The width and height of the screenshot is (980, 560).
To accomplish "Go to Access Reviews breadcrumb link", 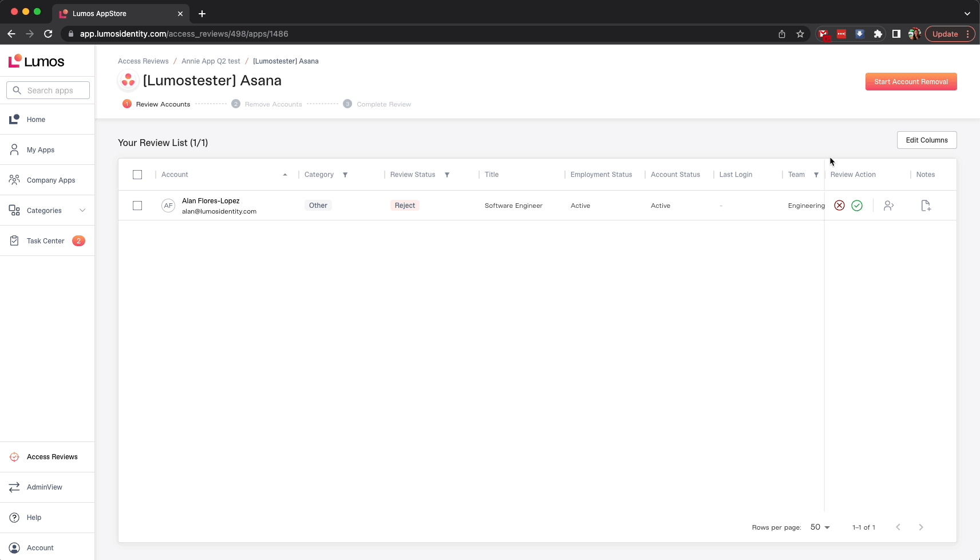I will pyautogui.click(x=143, y=61).
